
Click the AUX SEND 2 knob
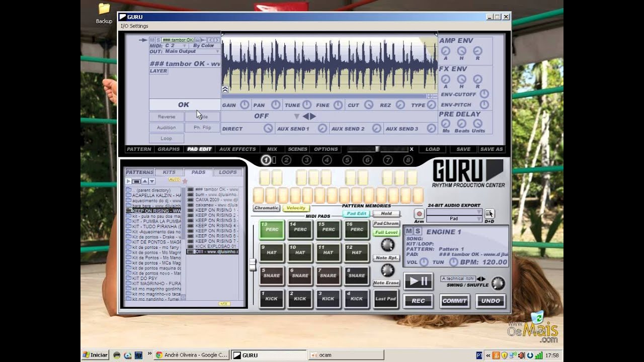pos(376,129)
